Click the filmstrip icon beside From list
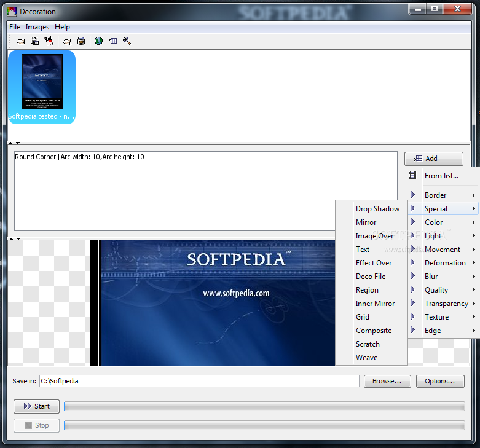The image size is (480, 448). pos(412,175)
